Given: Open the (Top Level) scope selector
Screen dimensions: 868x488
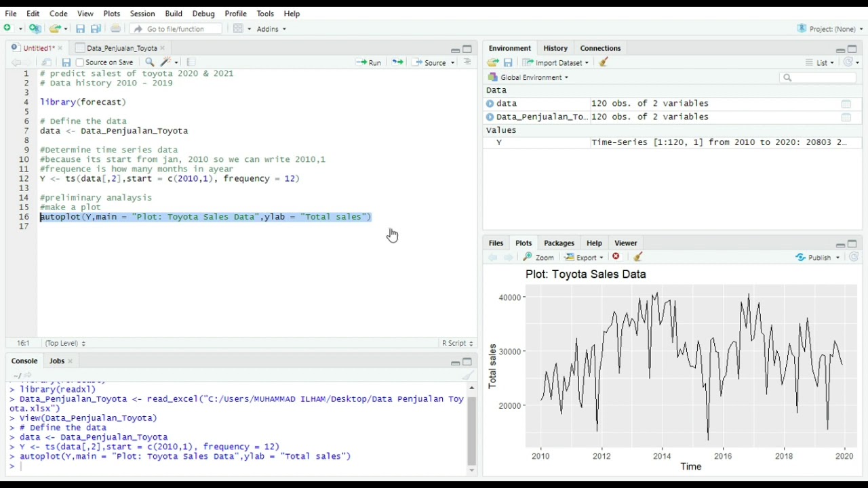Looking at the screenshot, I should click(x=65, y=343).
